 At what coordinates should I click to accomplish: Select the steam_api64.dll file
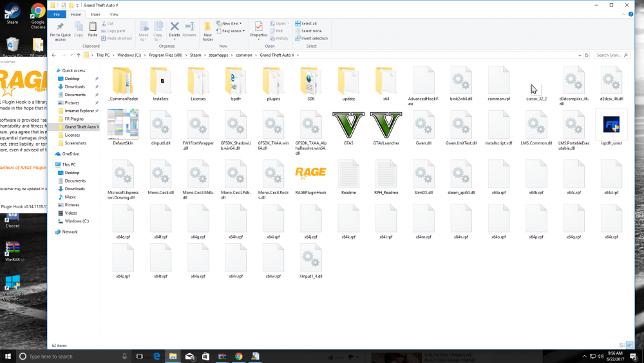461,175
